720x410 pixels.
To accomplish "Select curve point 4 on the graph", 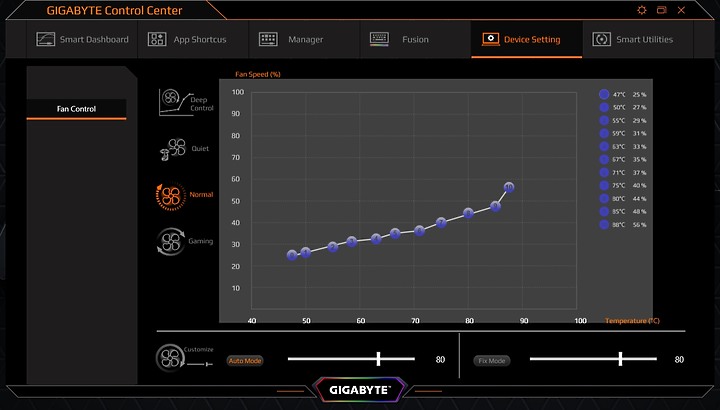I will pyautogui.click(x=376, y=239).
